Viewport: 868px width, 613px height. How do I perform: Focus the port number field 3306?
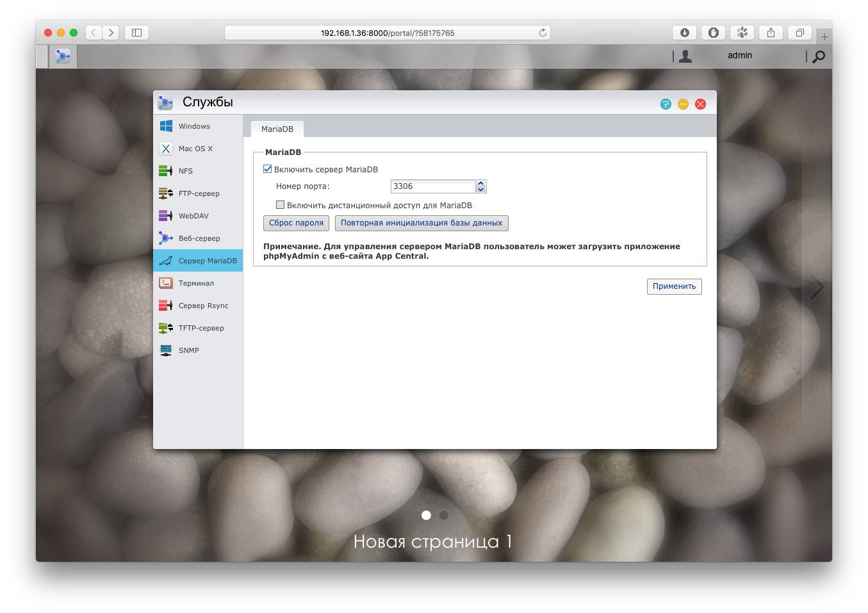click(433, 186)
